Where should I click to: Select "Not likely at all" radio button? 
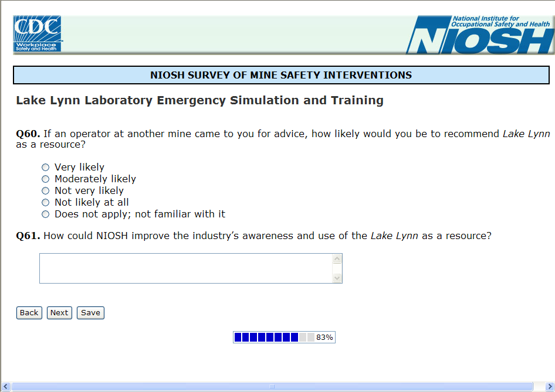[x=45, y=203]
